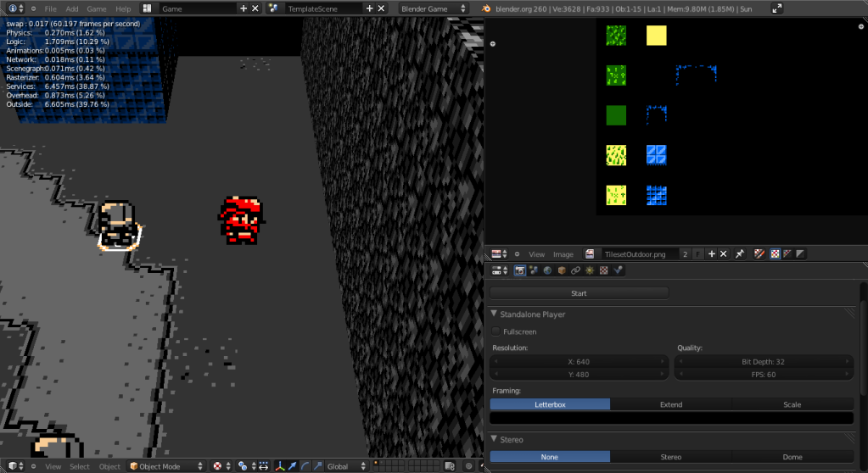This screenshot has height=473, width=868.
Task: Collapse the Standalone Player panel
Action: [495, 314]
